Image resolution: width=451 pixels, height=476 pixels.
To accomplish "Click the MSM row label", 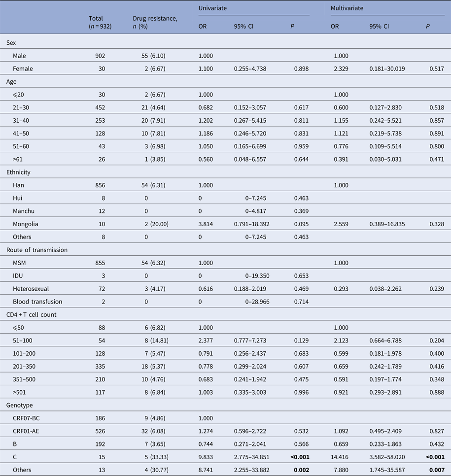I will tap(20, 263).
